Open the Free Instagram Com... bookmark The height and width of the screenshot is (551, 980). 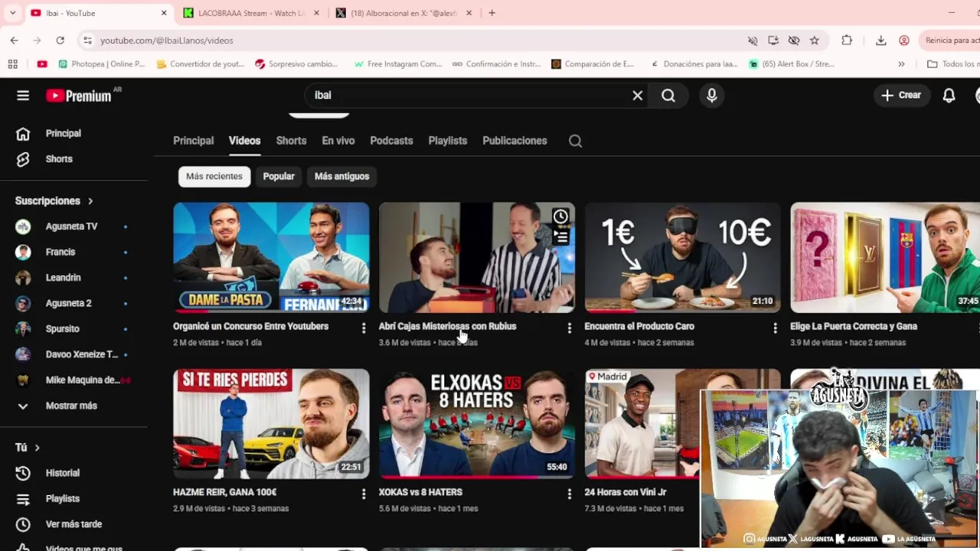397,64
